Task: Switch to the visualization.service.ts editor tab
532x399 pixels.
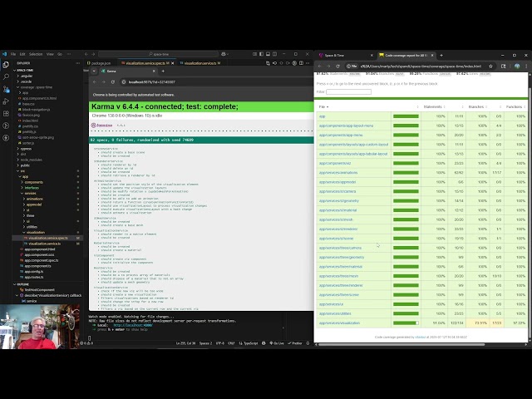Action: 200,63
